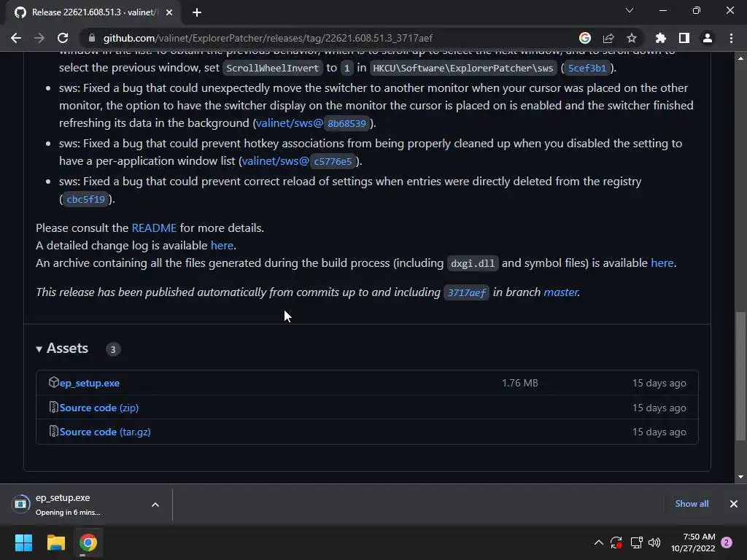747x560 pixels.
Task: Open the clock showing 7:50 AM
Action: [693, 542]
